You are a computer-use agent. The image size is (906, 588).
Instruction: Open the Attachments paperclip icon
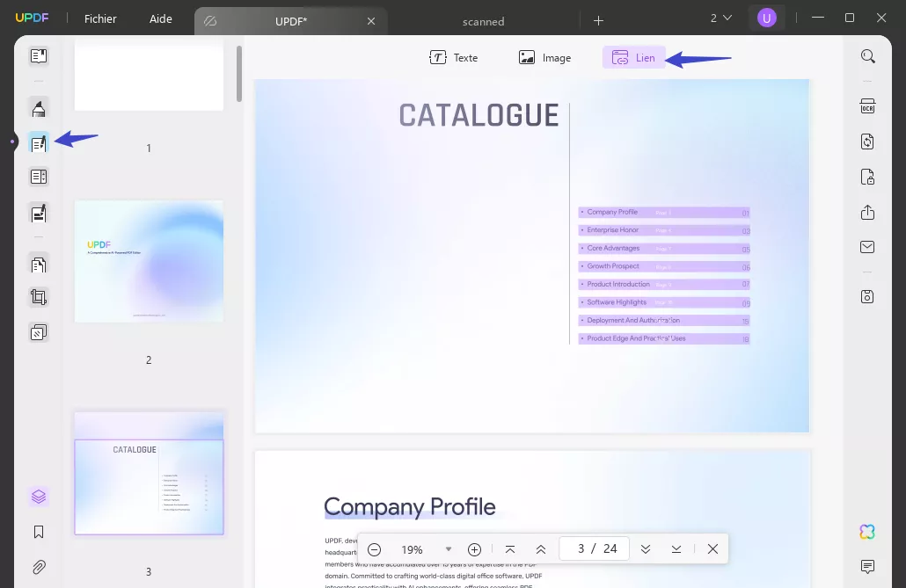point(39,567)
